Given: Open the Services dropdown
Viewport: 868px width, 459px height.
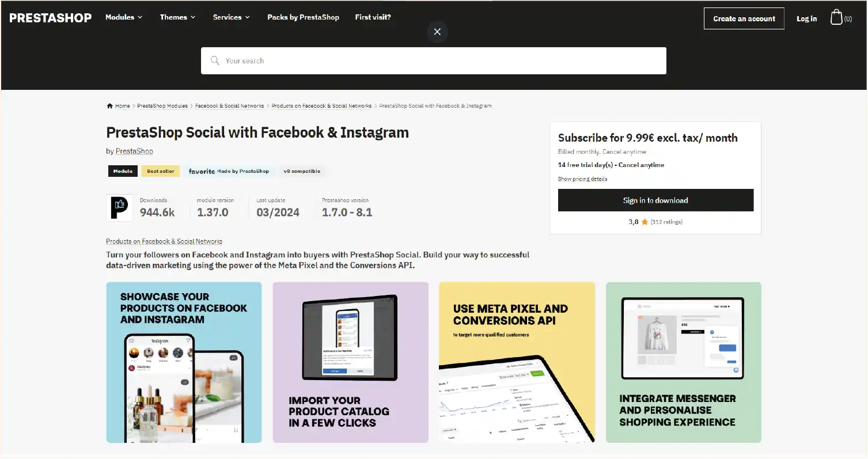Looking at the screenshot, I should point(230,17).
